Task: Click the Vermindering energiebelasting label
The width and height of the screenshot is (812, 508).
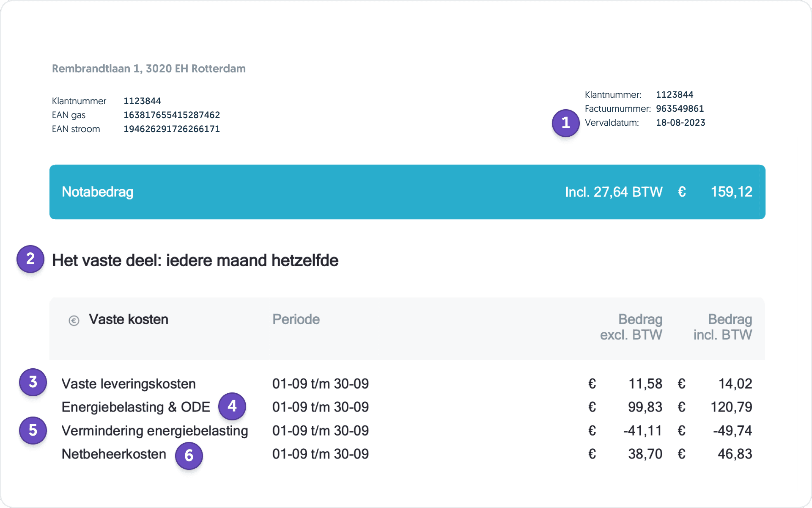Action: point(155,431)
